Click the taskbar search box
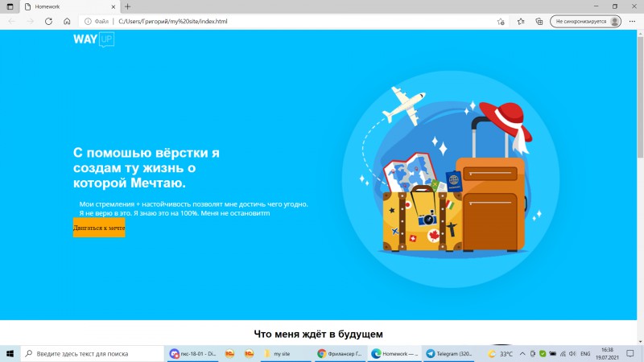Image resolution: width=644 pixels, height=362 pixels. 93,353
